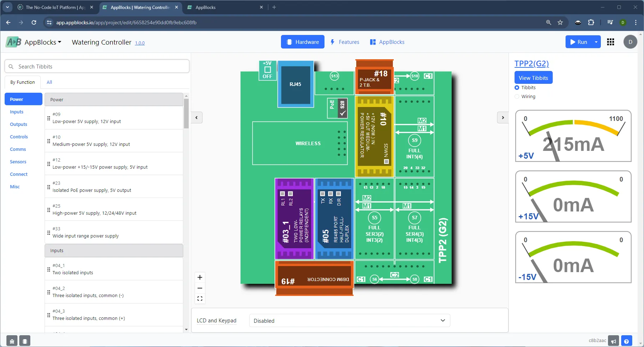The width and height of the screenshot is (644, 347).
Task: Click drag handle of Tibbit #09
Action: coord(49,118)
